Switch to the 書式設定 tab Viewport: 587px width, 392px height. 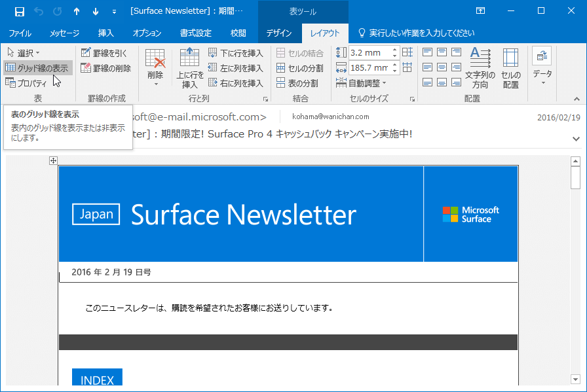coord(196,33)
